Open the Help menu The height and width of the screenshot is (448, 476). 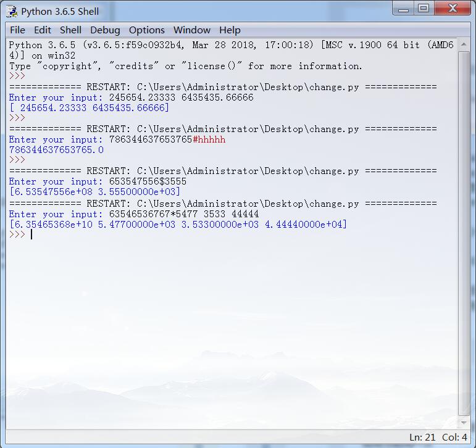(230, 30)
